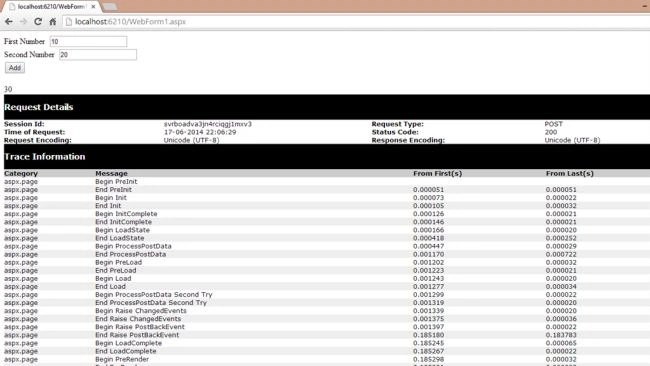The image size is (650, 366).
Task: Go to the home page icon
Action: coord(53,22)
